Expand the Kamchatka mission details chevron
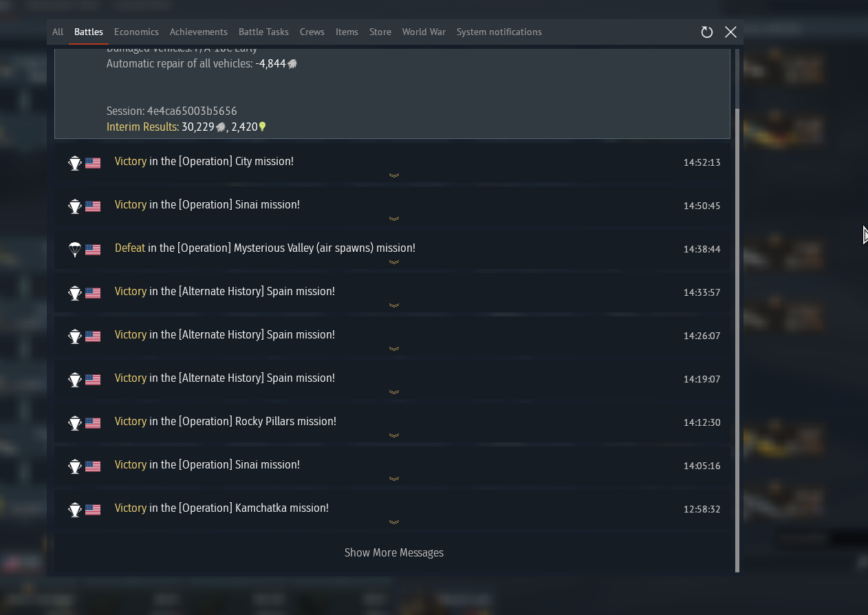This screenshot has width=868, height=615. click(394, 522)
